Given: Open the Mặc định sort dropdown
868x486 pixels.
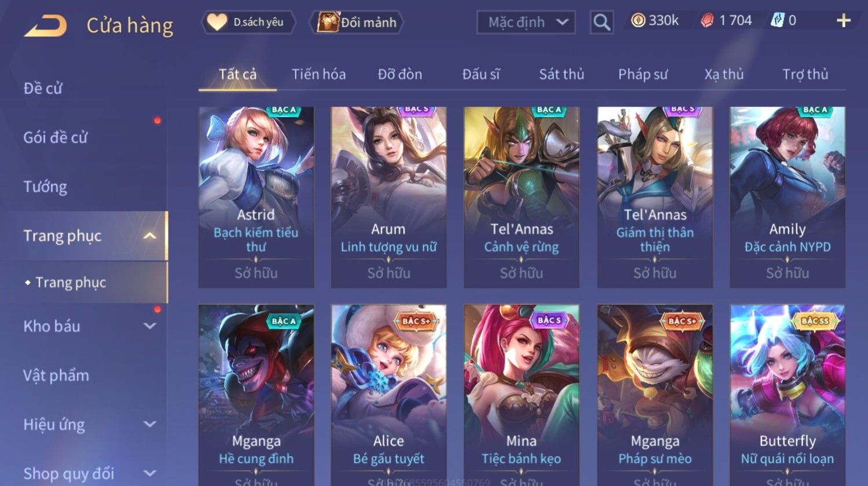Looking at the screenshot, I should click(526, 22).
